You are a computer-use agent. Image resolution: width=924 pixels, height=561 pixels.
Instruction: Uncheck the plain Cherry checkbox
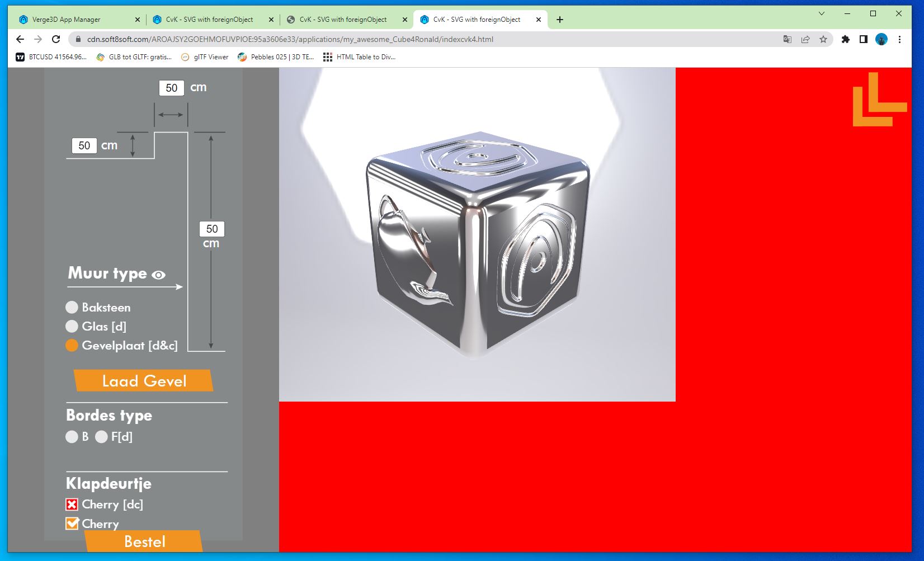click(72, 524)
